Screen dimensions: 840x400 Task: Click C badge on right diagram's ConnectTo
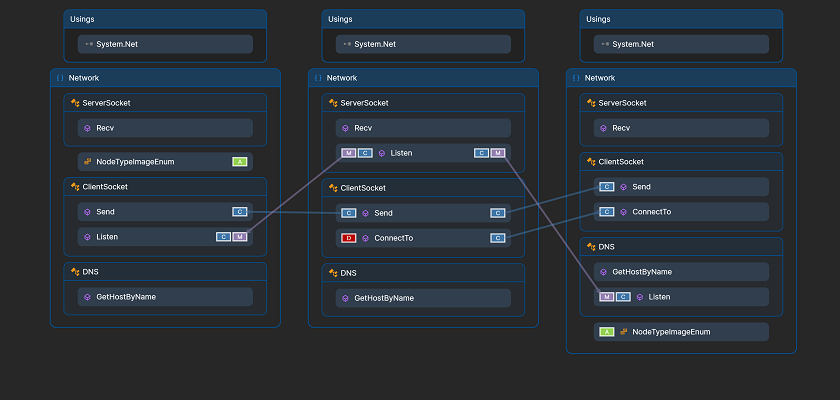[607, 212]
